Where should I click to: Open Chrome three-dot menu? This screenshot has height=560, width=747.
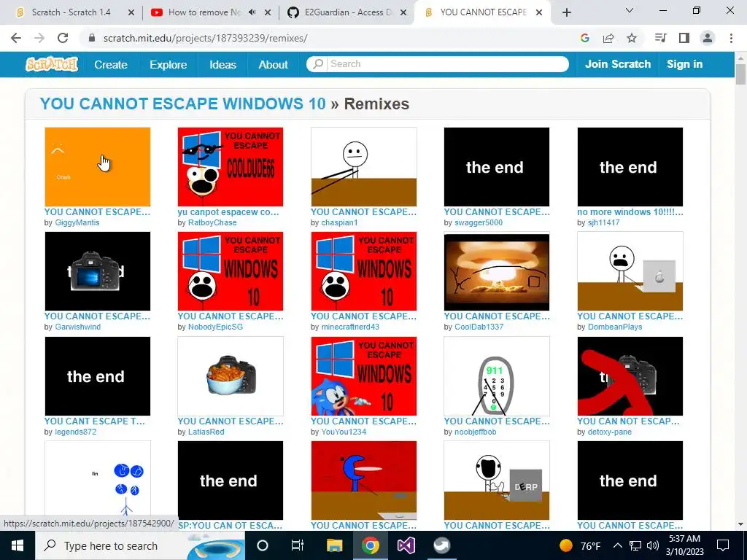[x=731, y=38]
